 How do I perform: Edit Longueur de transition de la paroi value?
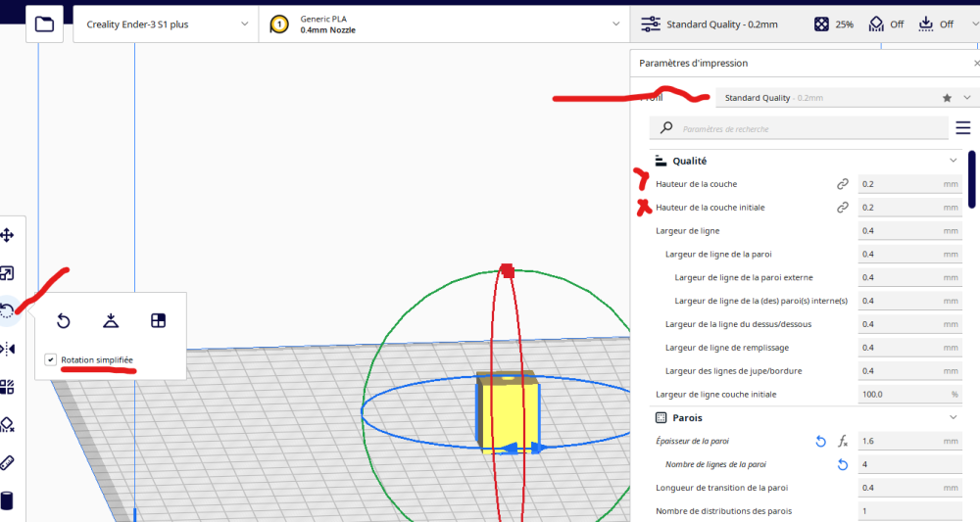[909, 488]
